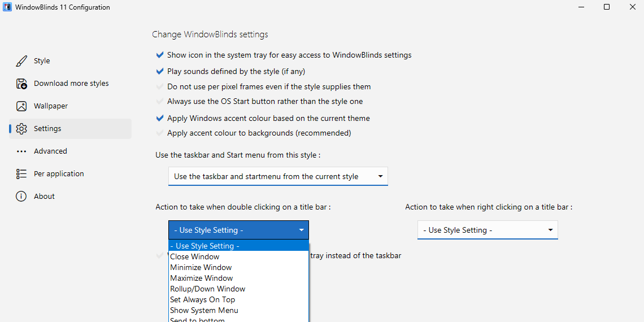Close the WindowBlinds Configuration window
This screenshot has width=644, height=322.
tap(632, 7)
